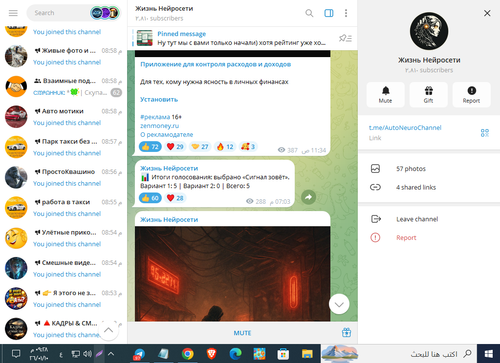Viewport: 500px width, 363px height.
Task: Close the channel info panel
Action: (487, 13)
